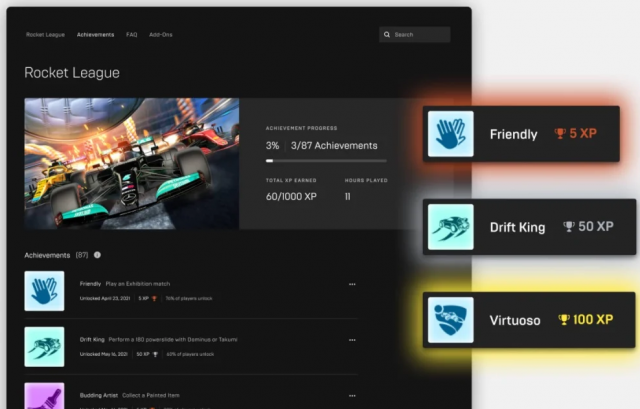Image resolution: width=640 pixels, height=409 pixels.
Task: Select the Drift King achievement card title
Action: pyautogui.click(x=517, y=227)
